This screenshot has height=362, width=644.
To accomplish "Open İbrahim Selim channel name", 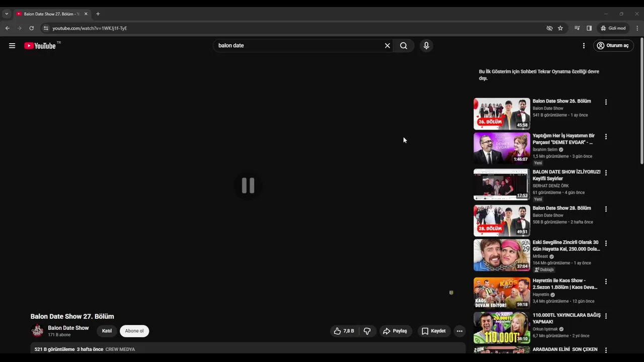I will (x=545, y=150).
